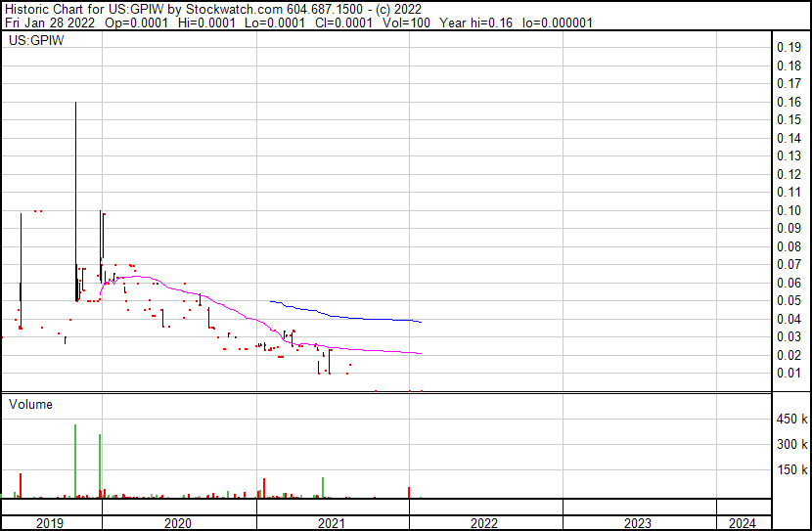812x531 pixels.
Task: Select the 2024 year label on the time axis
Action: [742, 523]
